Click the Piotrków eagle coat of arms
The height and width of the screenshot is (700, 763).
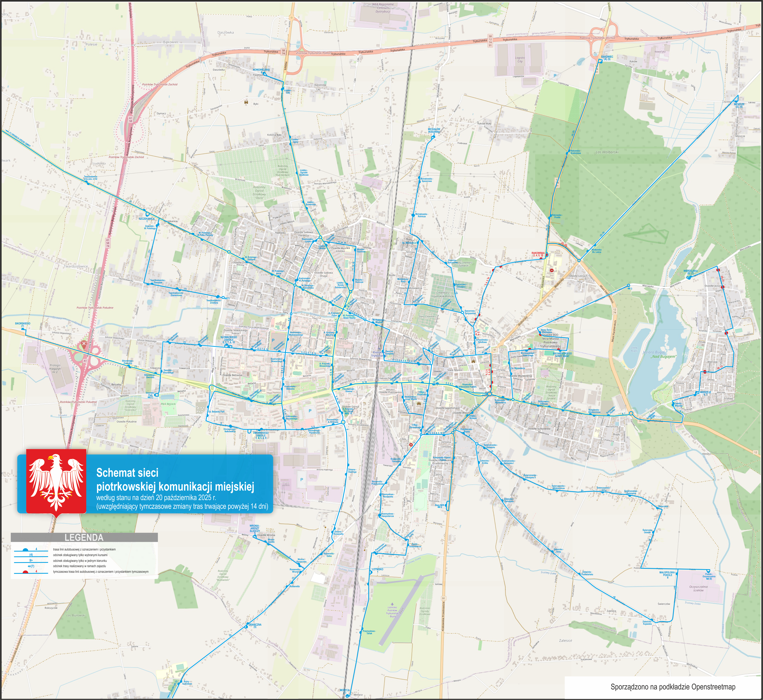(x=56, y=482)
